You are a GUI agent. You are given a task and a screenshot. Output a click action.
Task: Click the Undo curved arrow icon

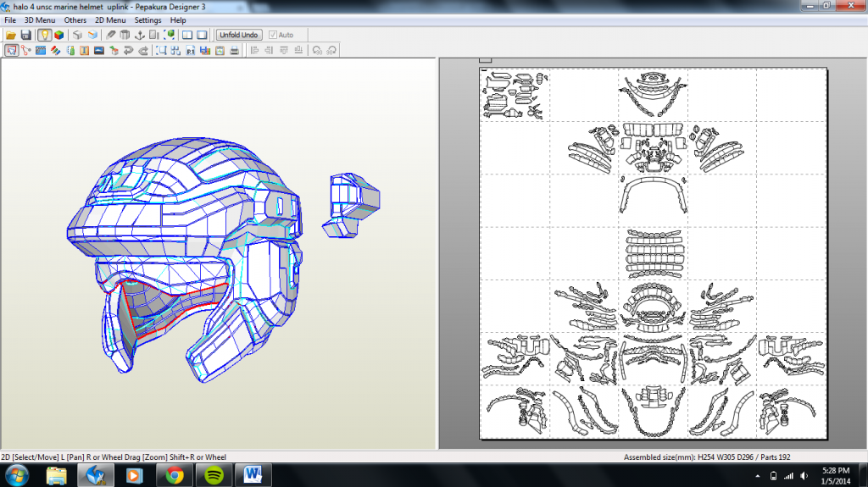tap(129, 50)
